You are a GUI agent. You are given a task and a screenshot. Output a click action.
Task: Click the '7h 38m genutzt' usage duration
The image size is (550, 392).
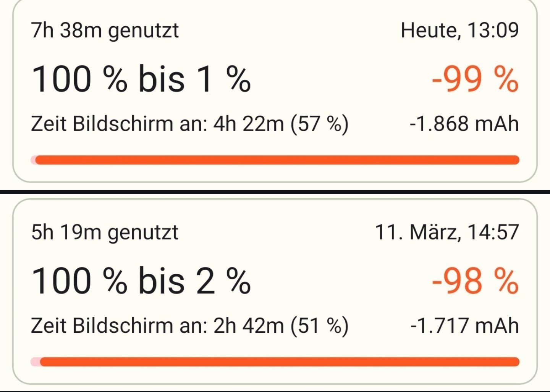pos(105,31)
